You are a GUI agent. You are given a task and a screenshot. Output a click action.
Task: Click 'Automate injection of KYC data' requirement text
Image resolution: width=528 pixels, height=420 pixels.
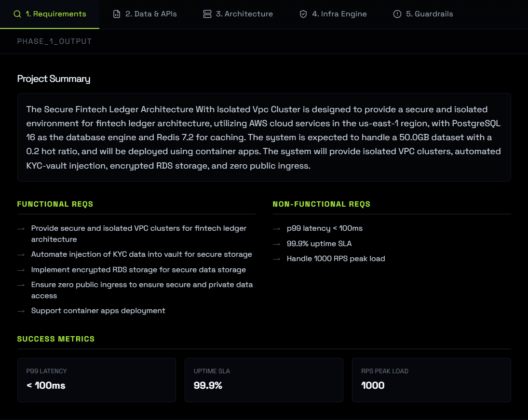pos(141,254)
